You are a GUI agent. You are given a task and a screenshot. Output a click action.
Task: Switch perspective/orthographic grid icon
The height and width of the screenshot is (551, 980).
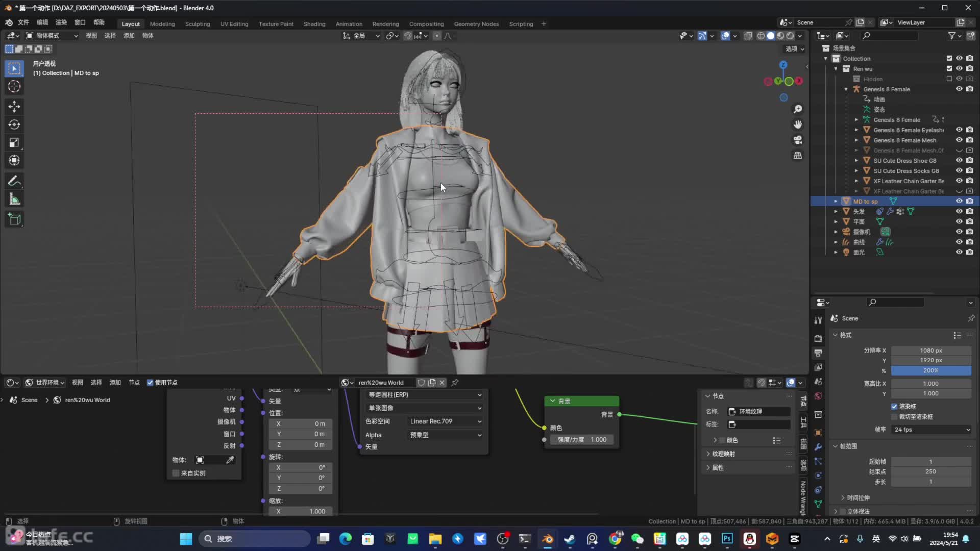click(x=798, y=155)
